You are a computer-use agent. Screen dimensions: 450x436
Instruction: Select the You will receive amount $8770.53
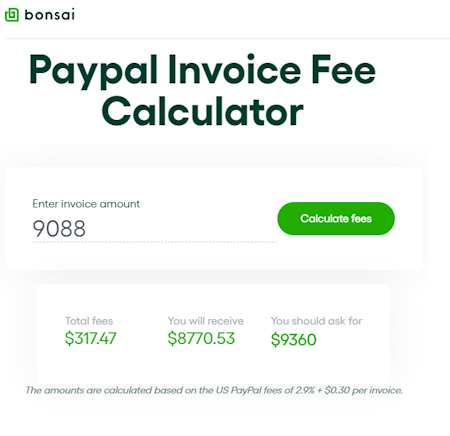201,338
